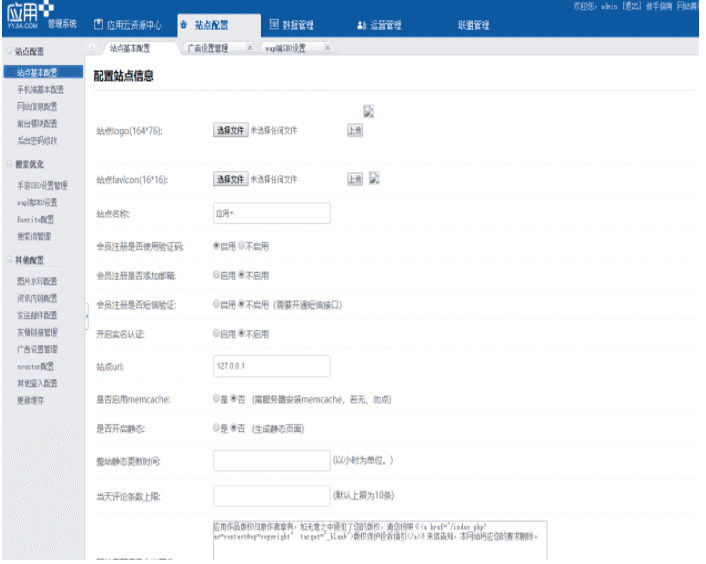Collapse the 搜索优化 sidebar group
Image resolution: width=706 pixels, height=564 pixels.
[x=9, y=164]
